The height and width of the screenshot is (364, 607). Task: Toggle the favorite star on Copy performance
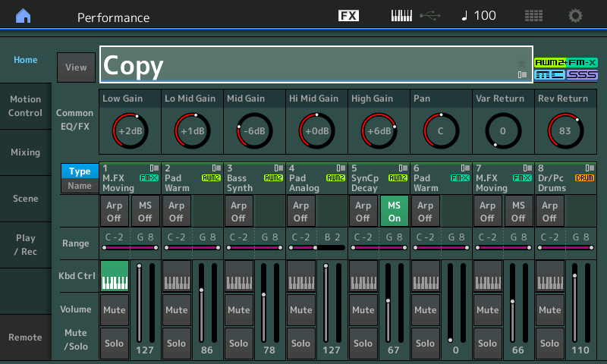(521, 62)
